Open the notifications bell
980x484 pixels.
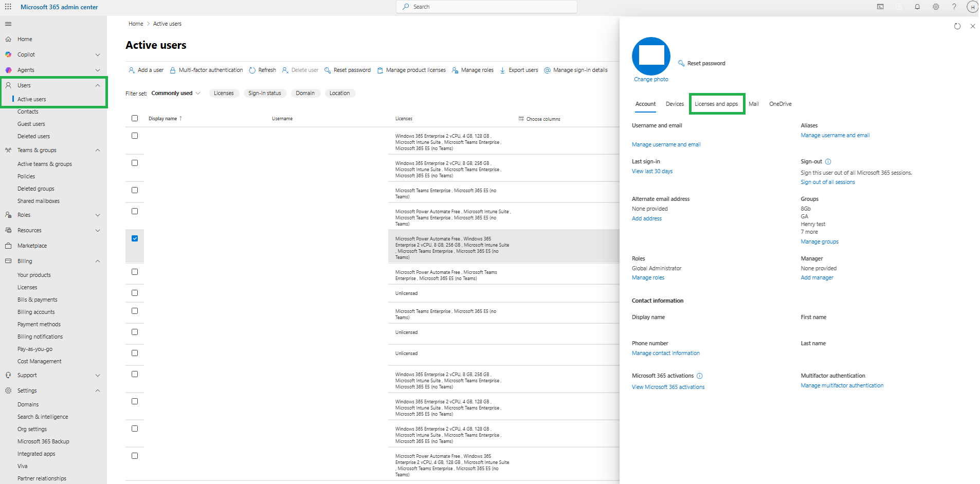[x=917, y=7]
